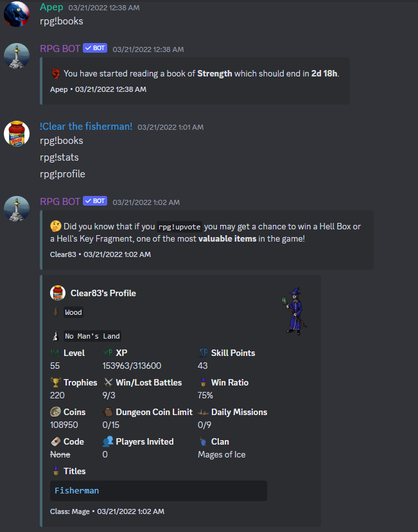Click the pouch icon for Dungeon Coin Limit
Image resolution: width=418 pixels, height=532 pixels.
pos(108,412)
